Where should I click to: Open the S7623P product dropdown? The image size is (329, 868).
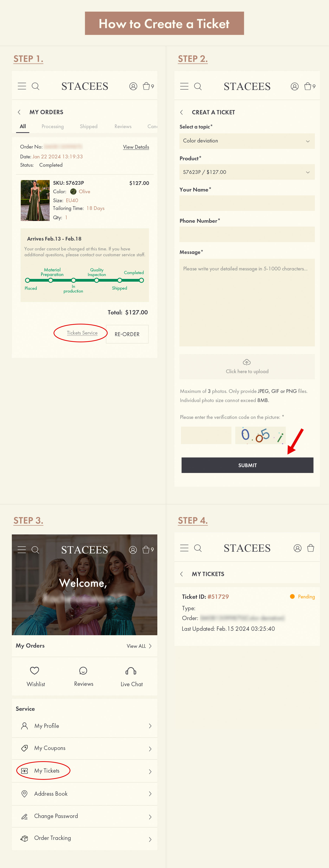pyautogui.click(x=247, y=172)
